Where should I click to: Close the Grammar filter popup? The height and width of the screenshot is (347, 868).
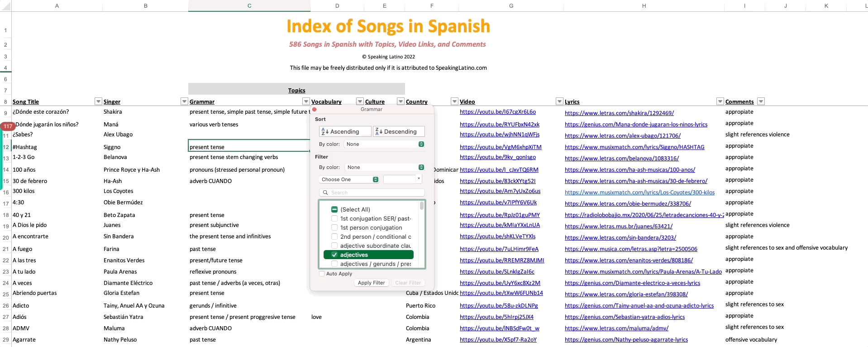314,109
